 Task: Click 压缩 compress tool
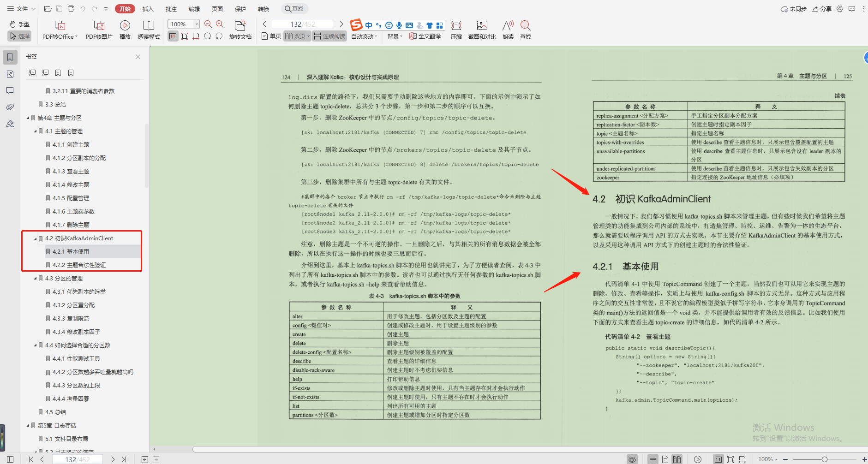[x=456, y=30]
